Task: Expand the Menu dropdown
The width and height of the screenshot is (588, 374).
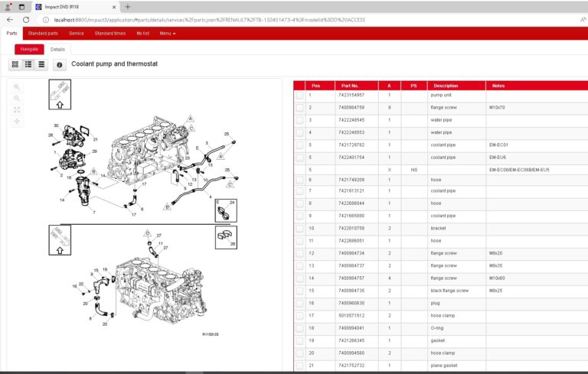Action: pos(167,34)
